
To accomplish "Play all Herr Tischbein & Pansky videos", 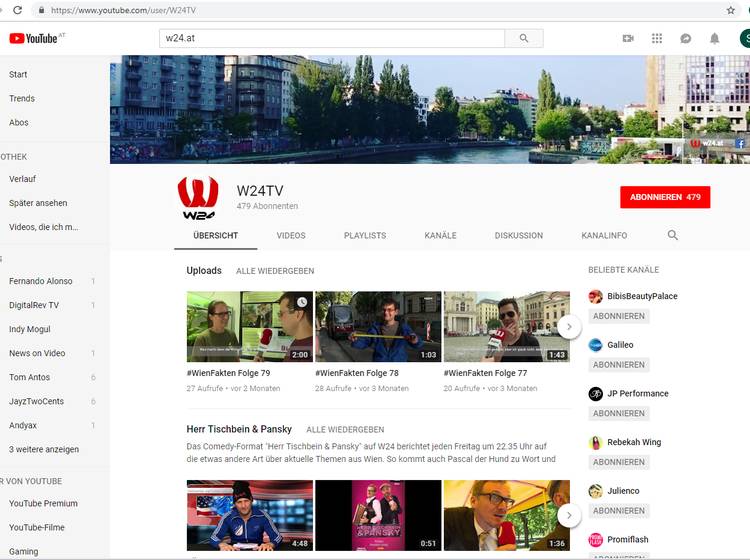I will [x=345, y=430].
